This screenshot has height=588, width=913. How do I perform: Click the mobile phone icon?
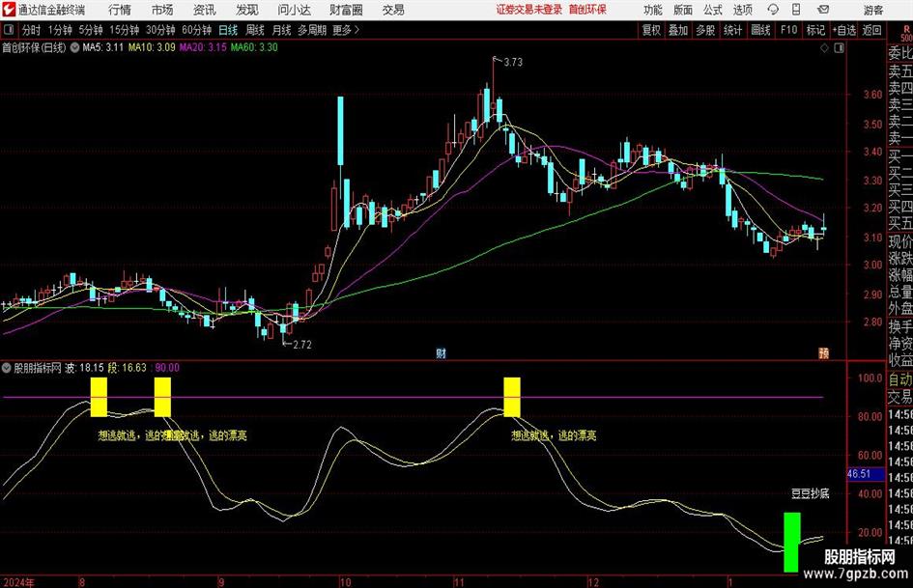pos(796,10)
